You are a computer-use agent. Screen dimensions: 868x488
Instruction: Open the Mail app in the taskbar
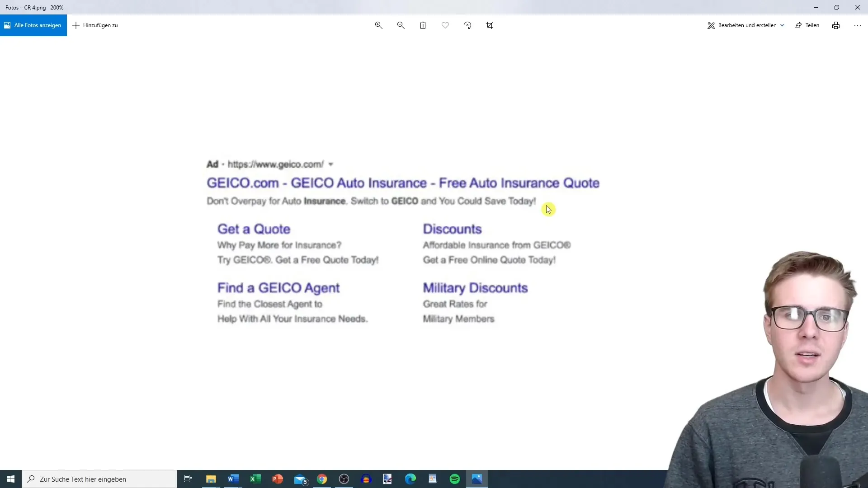(300, 479)
